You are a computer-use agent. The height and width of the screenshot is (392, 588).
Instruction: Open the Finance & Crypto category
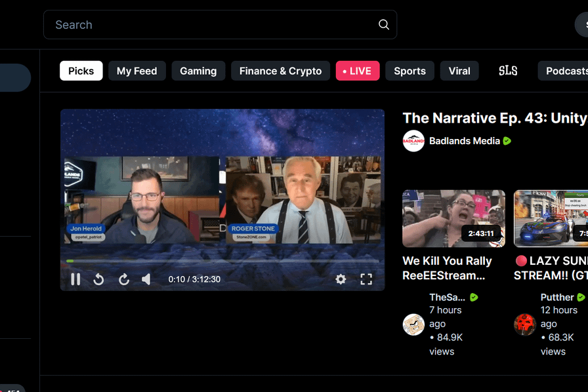pyautogui.click(x=280, y=70)
